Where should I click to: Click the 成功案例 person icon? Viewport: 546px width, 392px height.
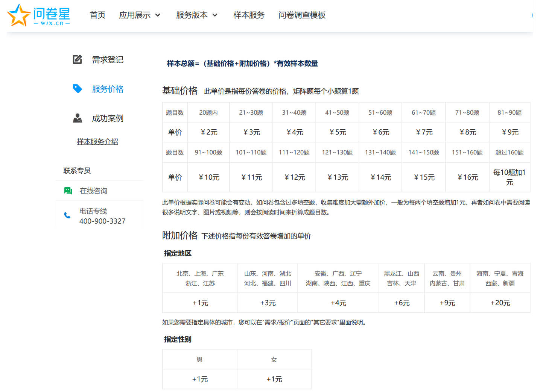coord(77,118)
